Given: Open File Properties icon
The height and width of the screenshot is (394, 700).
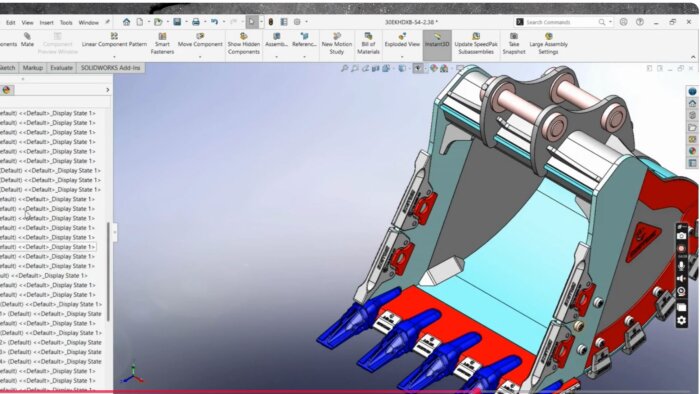Looking at the screenshot, I should [x=284, y=22].
